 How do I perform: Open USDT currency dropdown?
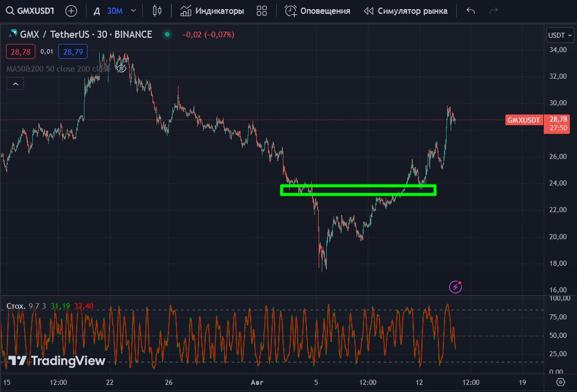click(x=560, y=35)
